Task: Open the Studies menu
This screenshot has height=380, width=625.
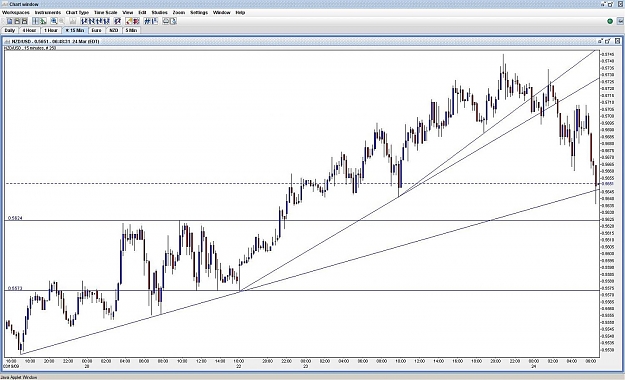Action: click(159, 12)
